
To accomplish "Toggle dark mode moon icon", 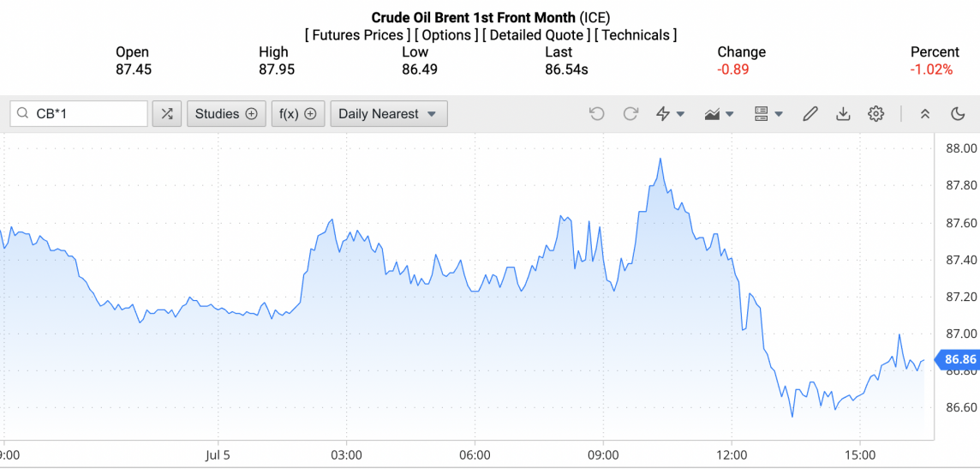I will coord(958,113).
